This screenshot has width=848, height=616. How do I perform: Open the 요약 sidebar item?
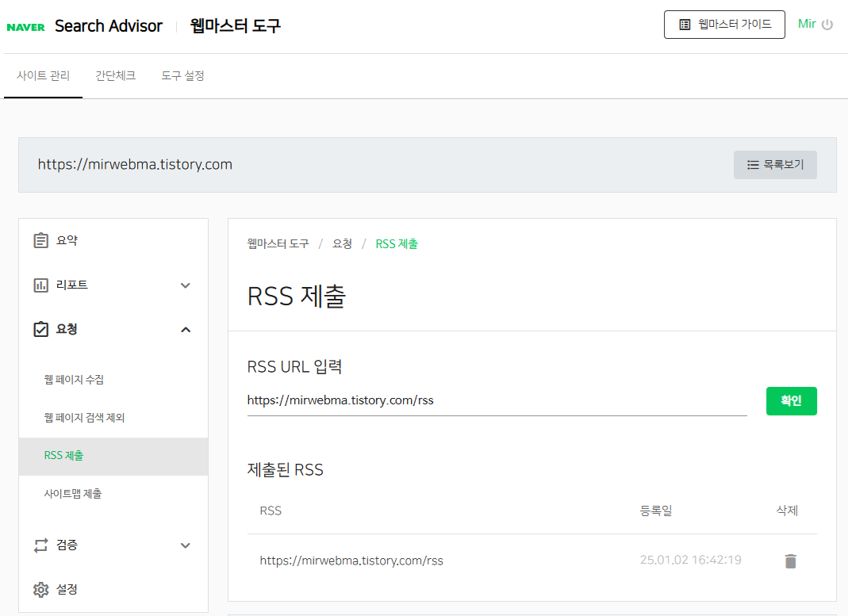coord(113,240)
